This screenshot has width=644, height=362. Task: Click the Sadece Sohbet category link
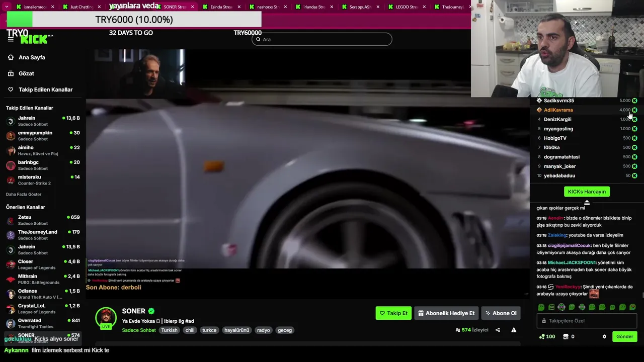click(x=139, y=330)
